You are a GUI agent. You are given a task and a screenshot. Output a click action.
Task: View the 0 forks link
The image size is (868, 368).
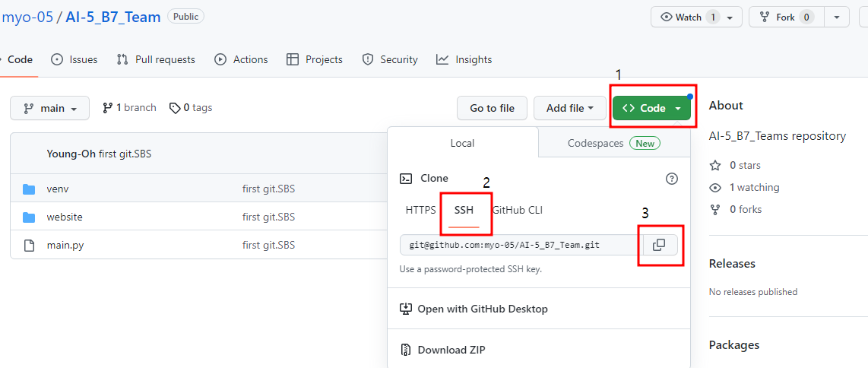[x=745, y=210]
